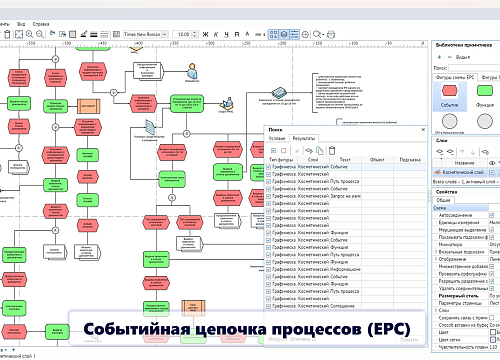Click the copy icon in search results toolbar
Viewport: 500px width, 360px height.
coord(320,151)
